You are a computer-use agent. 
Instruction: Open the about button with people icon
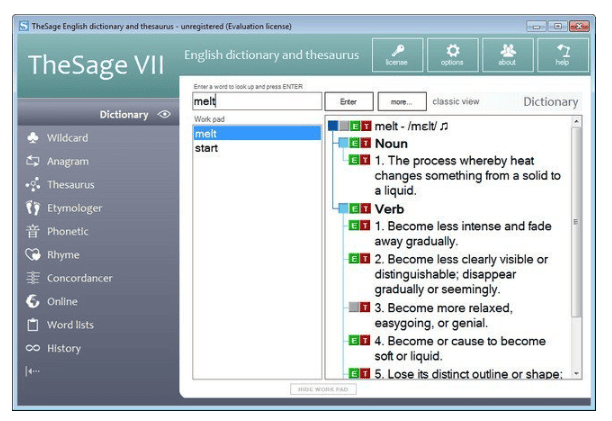pyautogui.click(x=508, y=55)
